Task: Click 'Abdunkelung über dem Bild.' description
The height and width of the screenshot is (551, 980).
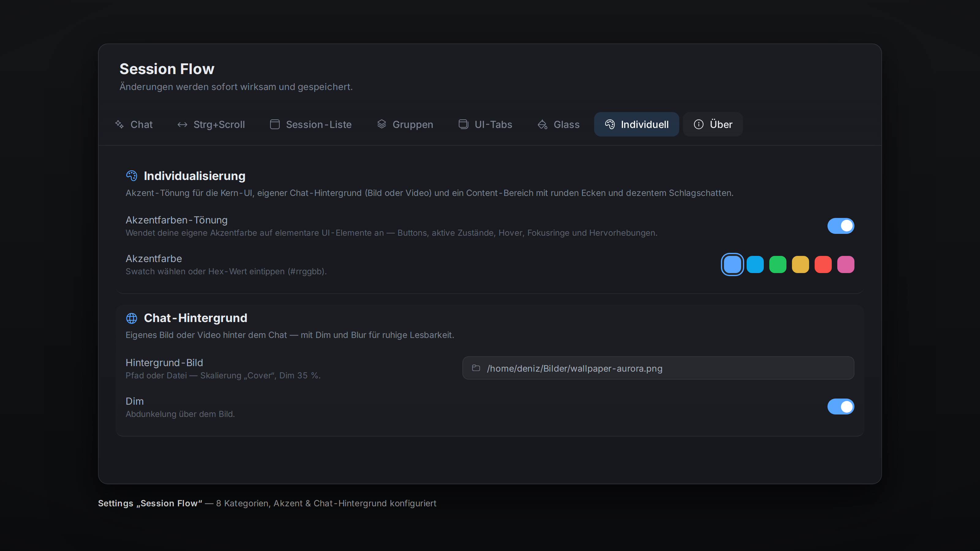Action: coord(180,414)
